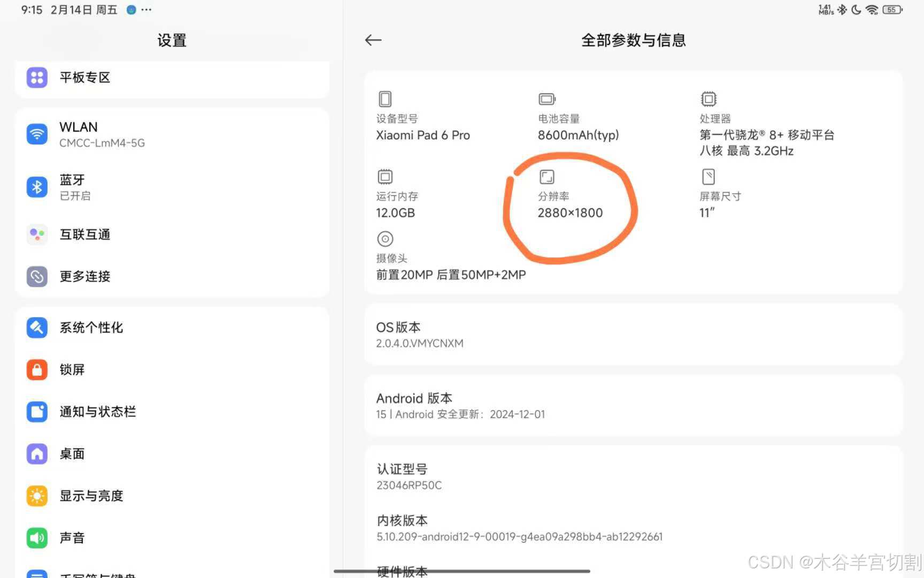
Task: Tap the 蓝牙 Bluetooth icon
Action: tap(37, 187)
